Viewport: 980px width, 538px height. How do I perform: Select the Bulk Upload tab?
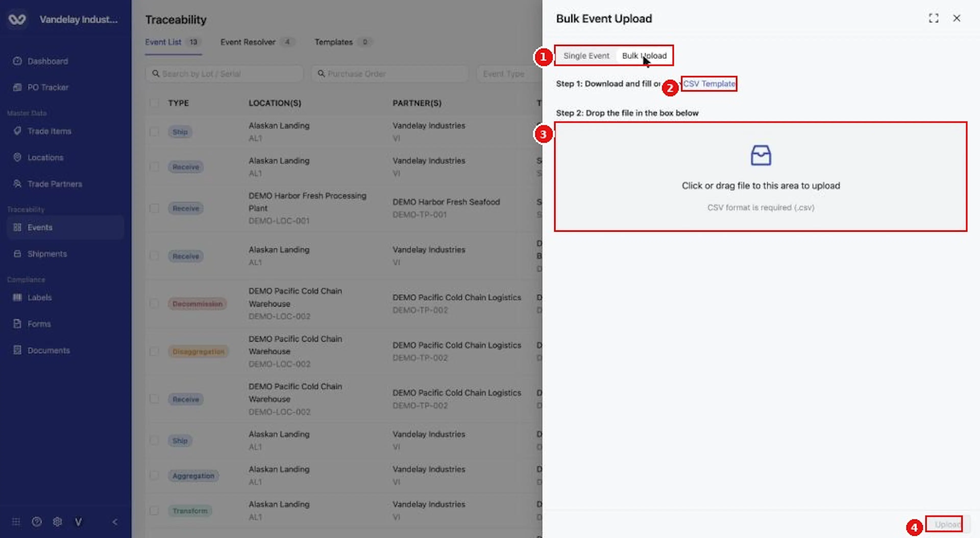644,56
